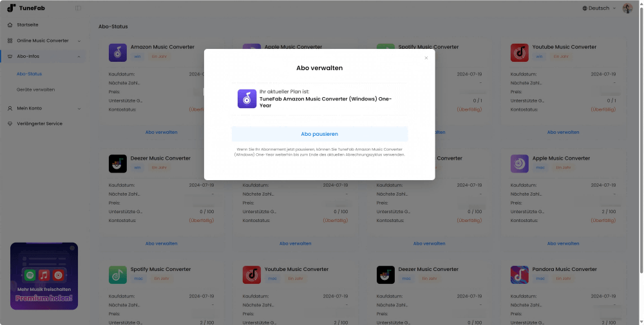Click Pandora Music Converter title text
This screenshot has height=325, width=644.
tap(564, 269)
